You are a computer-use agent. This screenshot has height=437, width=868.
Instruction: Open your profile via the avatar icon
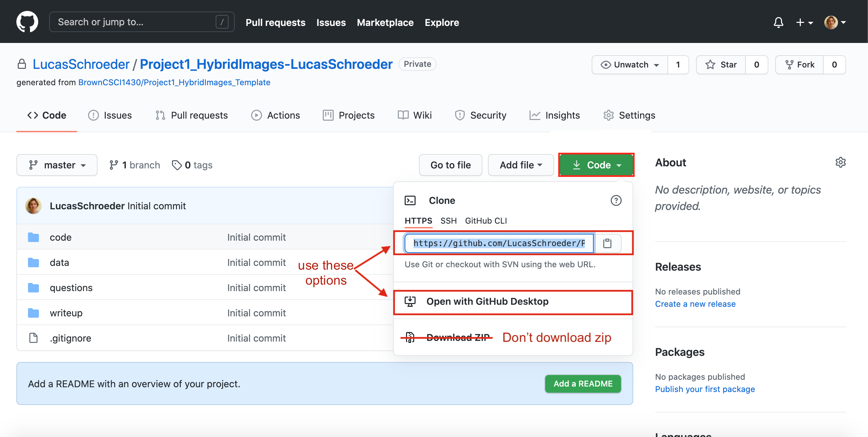point(831,22)
